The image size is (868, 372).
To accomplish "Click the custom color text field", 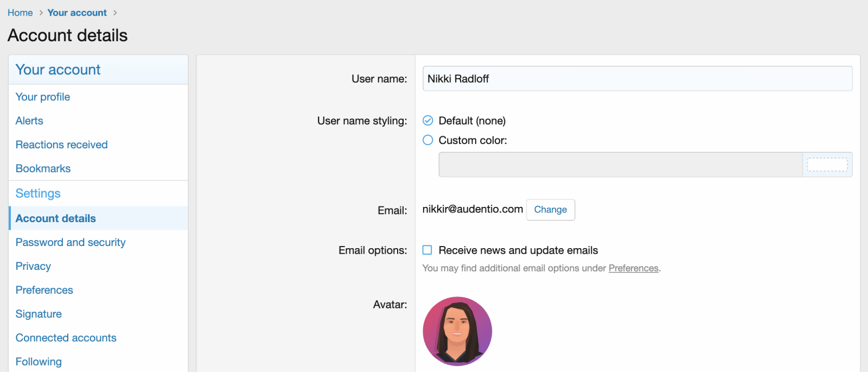I will click(620, 165).
